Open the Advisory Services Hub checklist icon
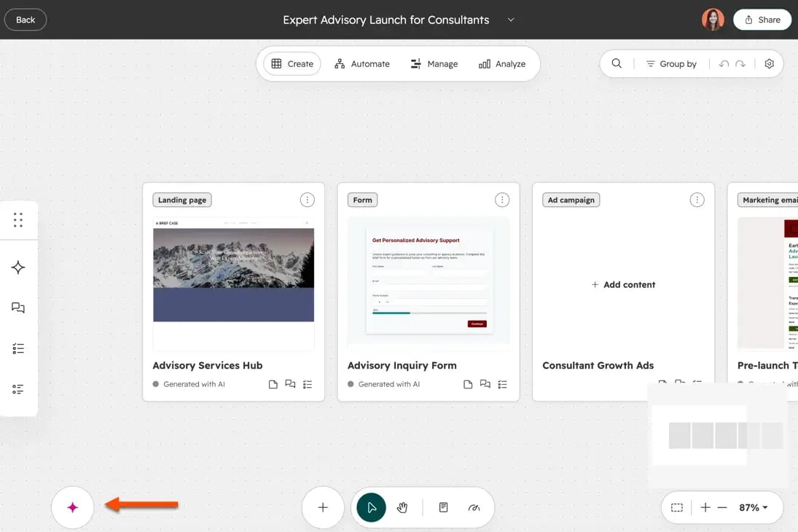This screenshot has width=798, height=532. [x=308, y=384]
